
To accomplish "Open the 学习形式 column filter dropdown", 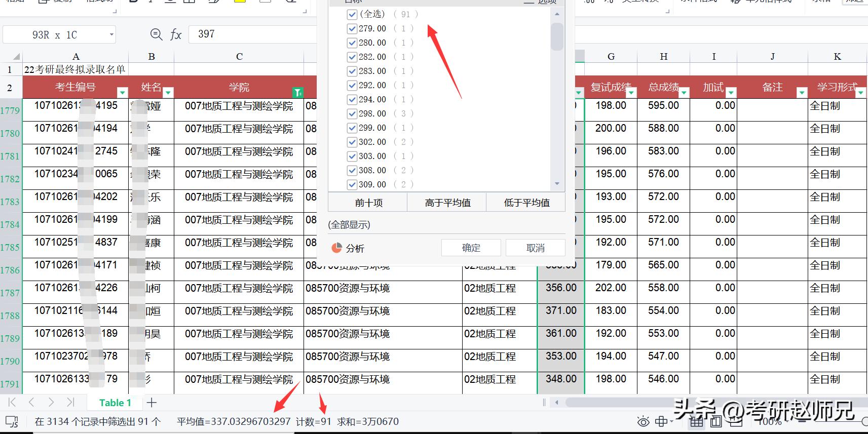I will (x=861, y=92).
